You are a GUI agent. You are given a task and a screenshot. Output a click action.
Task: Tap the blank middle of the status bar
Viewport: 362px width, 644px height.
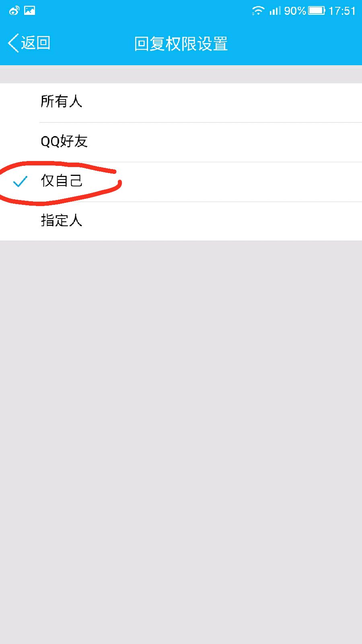click(x=141, y=11)
